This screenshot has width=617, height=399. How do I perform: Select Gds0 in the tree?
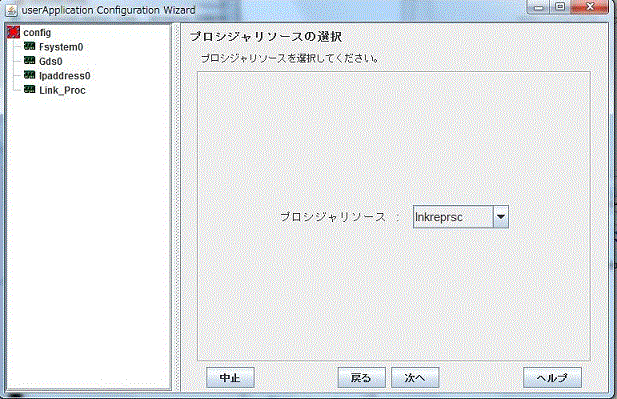pyautogui.click(x=50, y=61)
